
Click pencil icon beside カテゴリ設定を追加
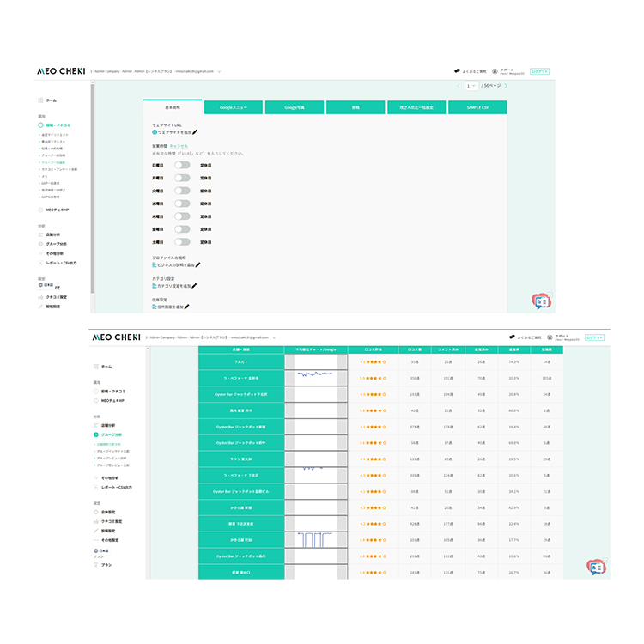194,286
